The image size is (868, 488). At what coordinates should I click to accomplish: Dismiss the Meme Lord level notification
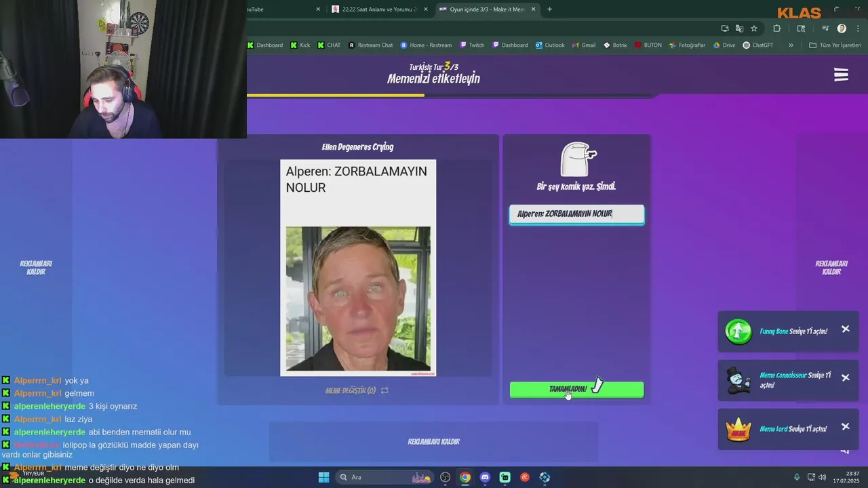point(845,426)
